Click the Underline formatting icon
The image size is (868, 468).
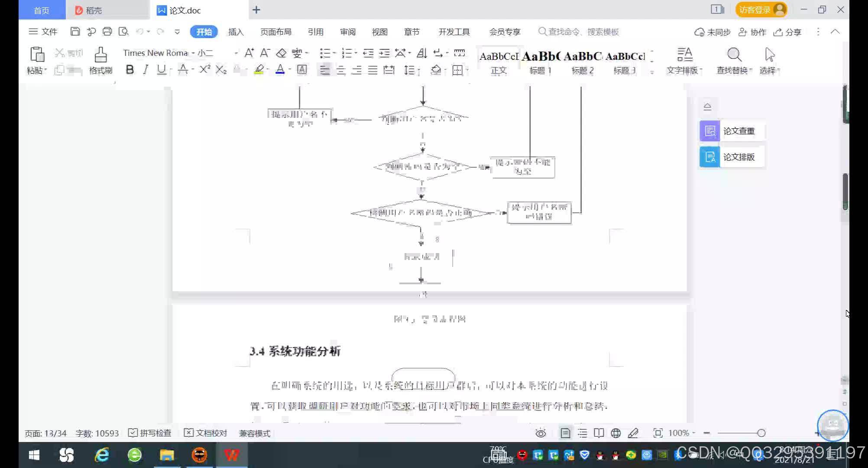[x=162, y=70]
